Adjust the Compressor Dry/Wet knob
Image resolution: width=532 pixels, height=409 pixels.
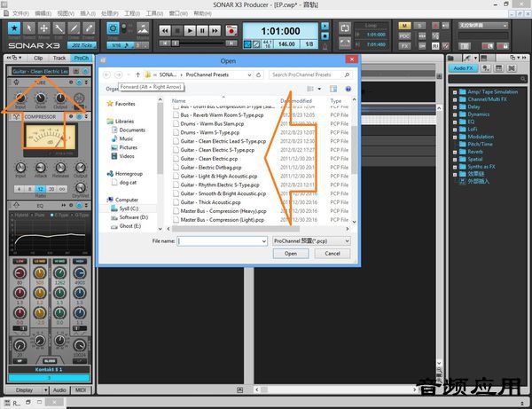[x=81, y=188]
